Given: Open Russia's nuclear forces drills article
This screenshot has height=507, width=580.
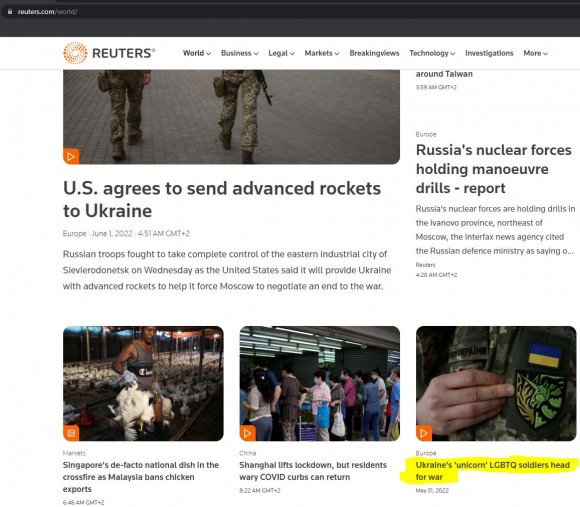Looking at the screenshot, I should 493,169.
